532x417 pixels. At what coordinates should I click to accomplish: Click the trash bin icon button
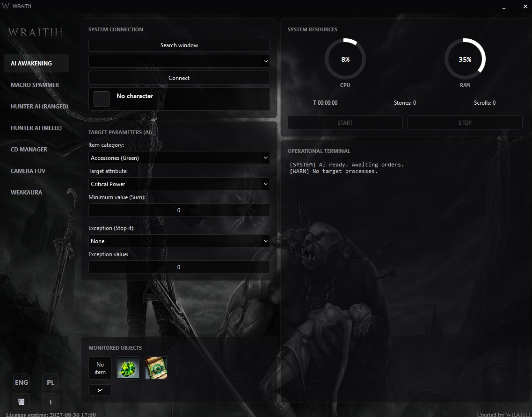[22, 402]
